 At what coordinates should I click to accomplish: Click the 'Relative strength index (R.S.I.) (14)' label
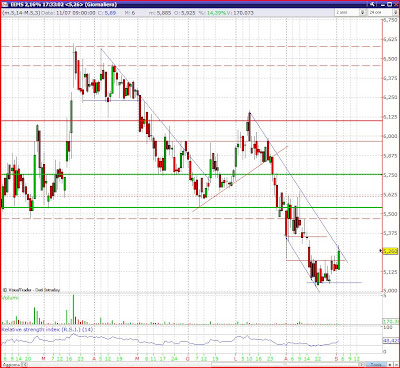[48, 330]
